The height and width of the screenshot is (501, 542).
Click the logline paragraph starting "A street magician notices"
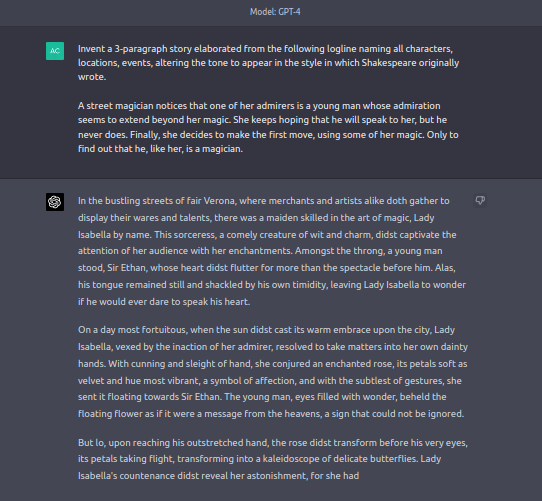(268, 127)
